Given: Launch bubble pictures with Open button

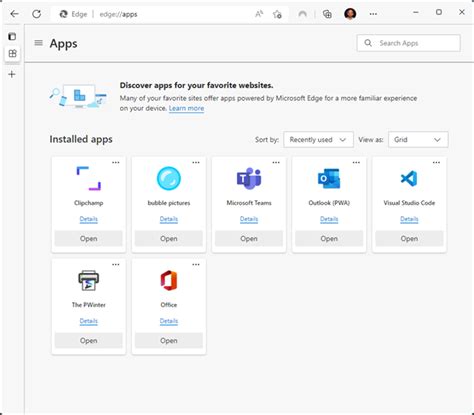Looking at the screenshot, I should [169, 239].
